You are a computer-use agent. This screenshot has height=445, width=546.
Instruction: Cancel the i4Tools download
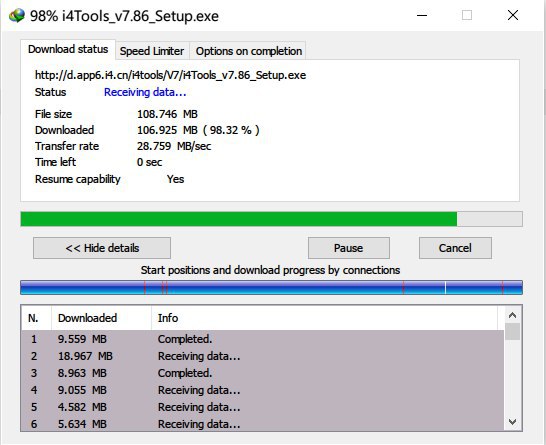tap(455, 248)
